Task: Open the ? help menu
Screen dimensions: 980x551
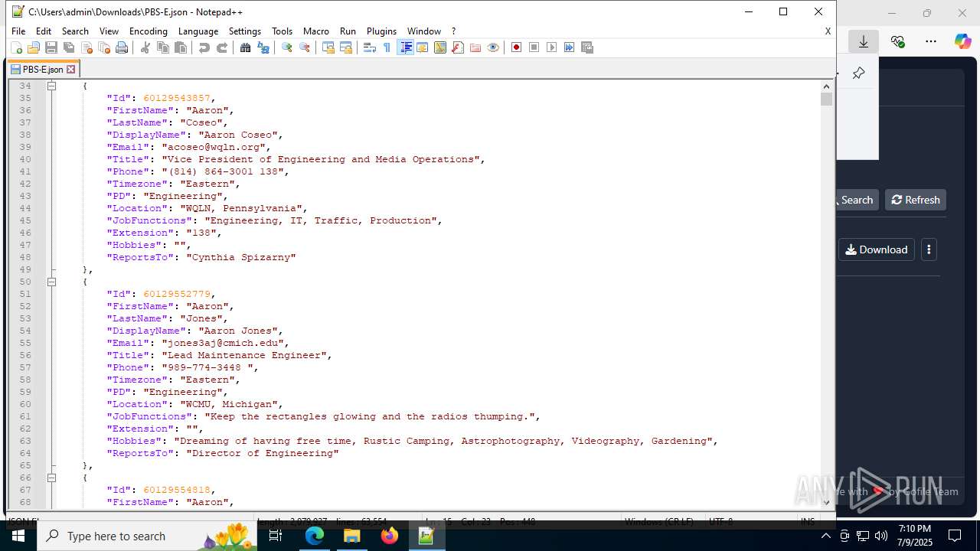Action: pos(453,31)
